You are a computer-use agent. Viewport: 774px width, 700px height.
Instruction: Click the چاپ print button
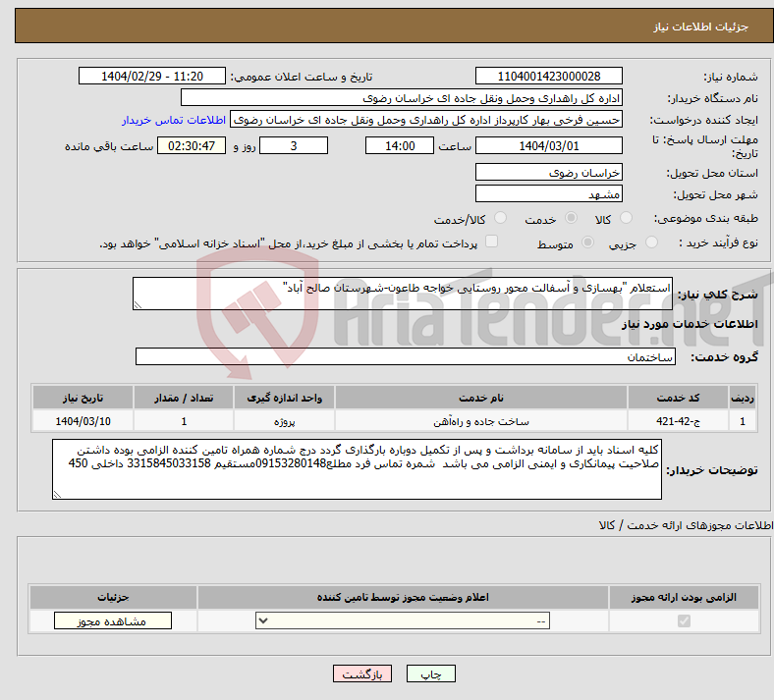coord(431,673)
